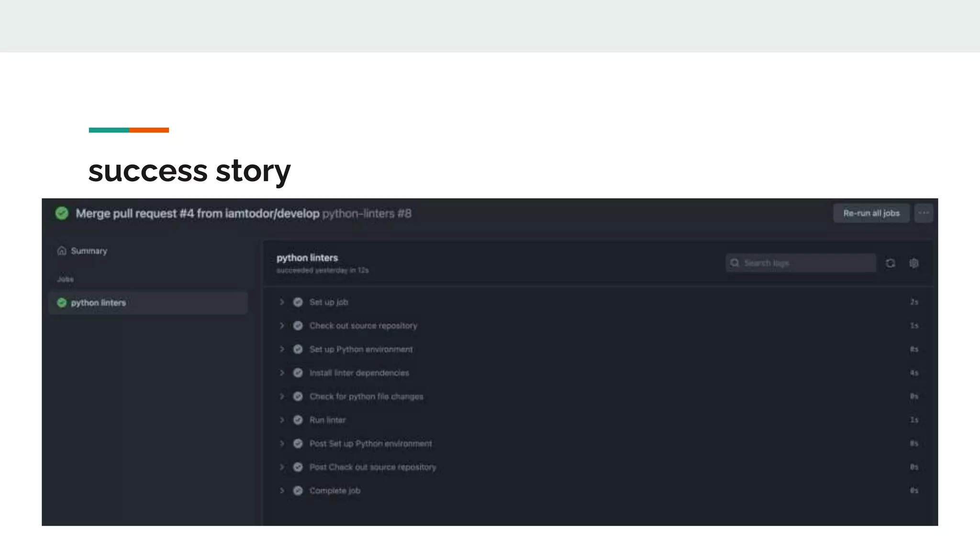980x551 pixels.
Task: Click the 'Complete job' step label
Action: point(335,491)
